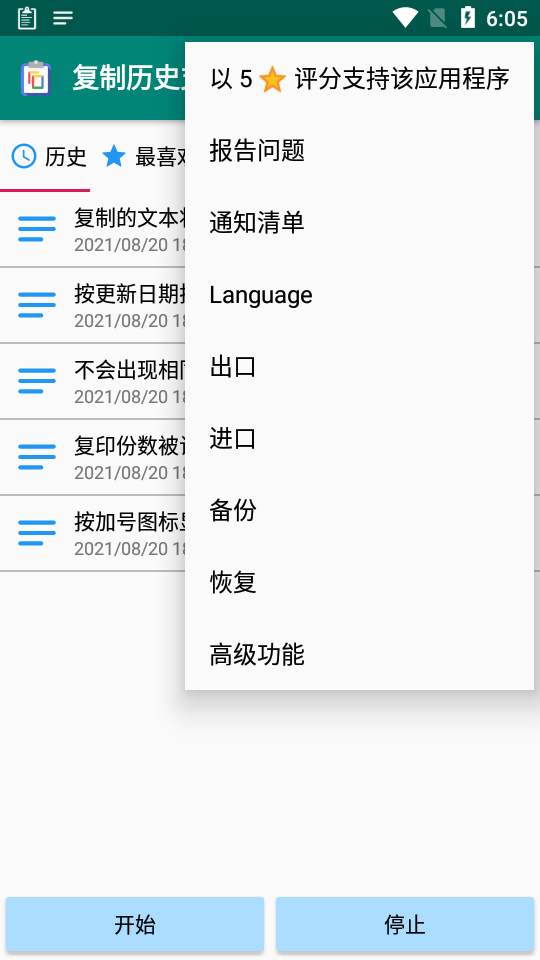Choose 出口 export option
Viewport: 540px width, 960px height.
coord(359,367)
